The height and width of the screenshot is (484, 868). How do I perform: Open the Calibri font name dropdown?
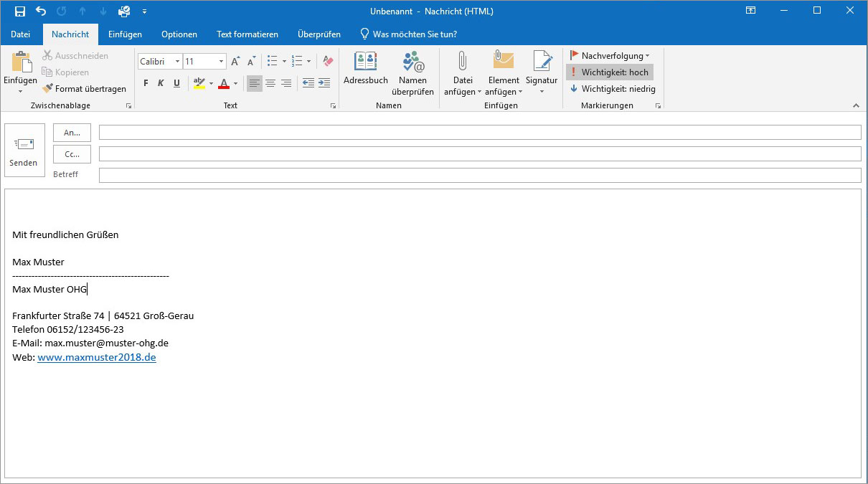click(x=177, y=62)
